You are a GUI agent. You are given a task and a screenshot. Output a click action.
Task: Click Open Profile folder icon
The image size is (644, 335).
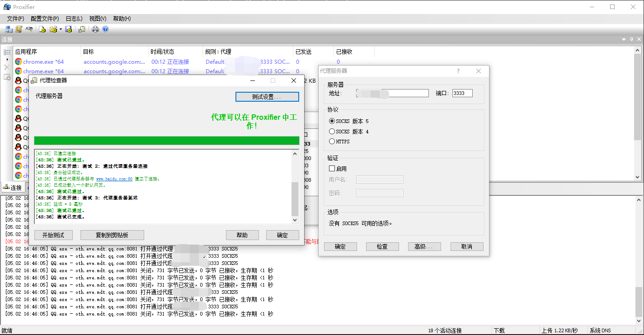pos(53,29)
